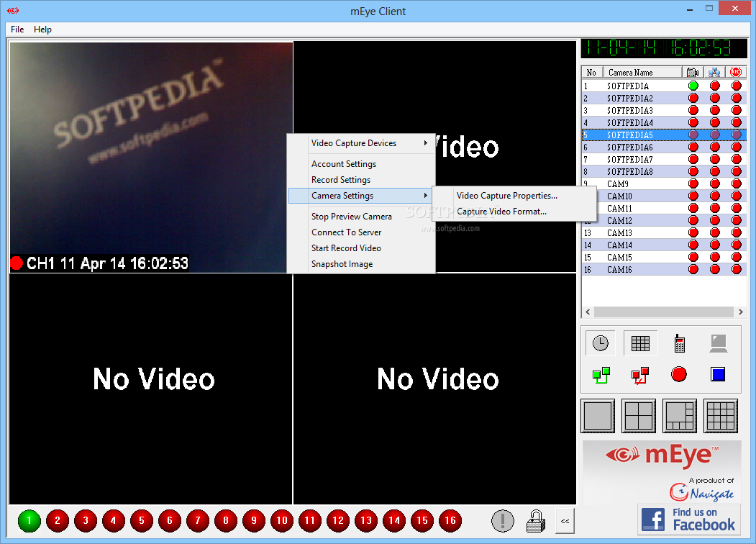756x544 pixels.
Task: Click the bottom-right No Video pane
Action: click(x=434, y=389)
